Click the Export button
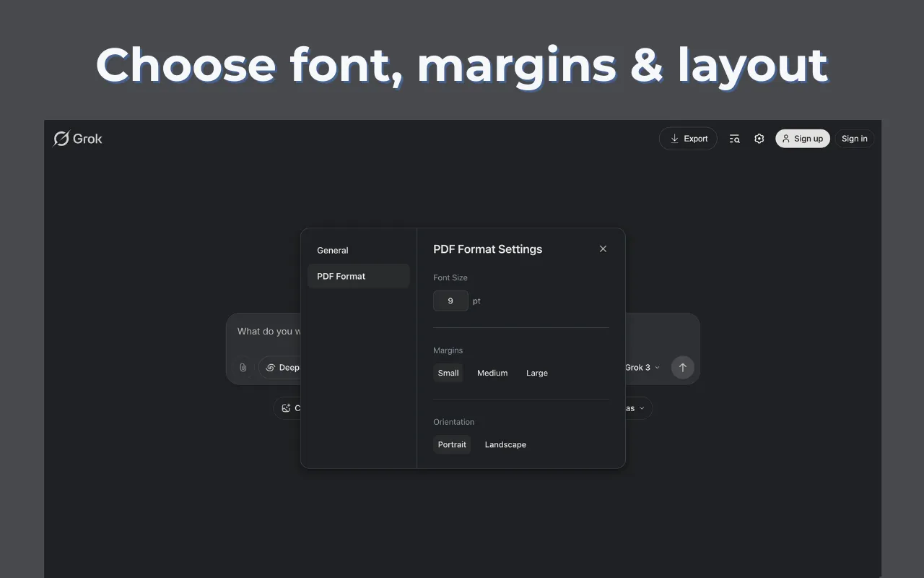Viewport: 924px width, 578px height. click(x=688, y=139)
